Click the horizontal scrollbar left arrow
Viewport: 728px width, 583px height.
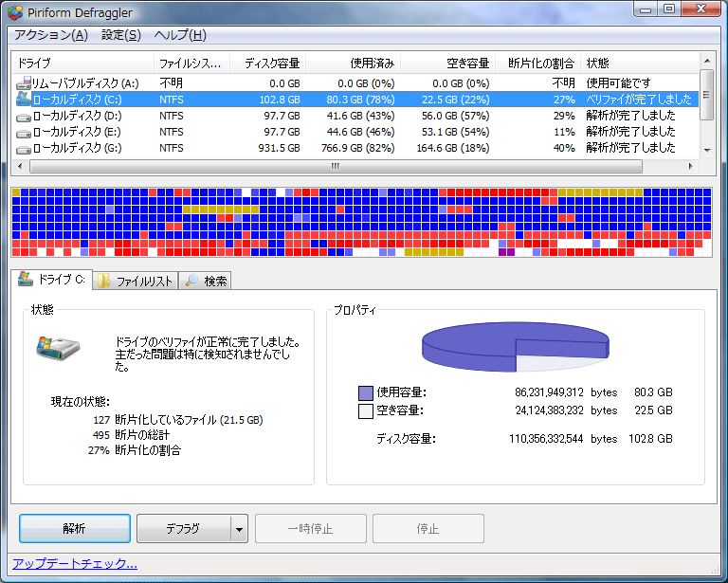(x=20, y=166)
